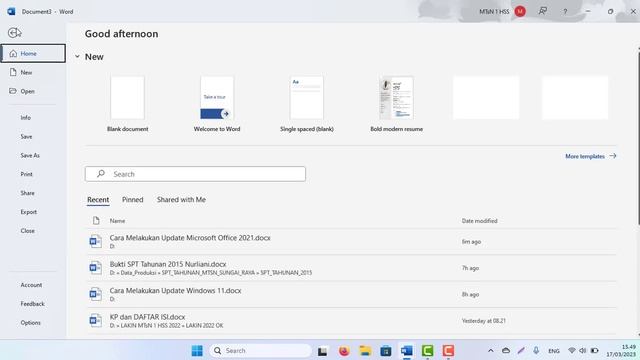Open Word Options
640x360 pixels.
click(x=31, y=322)
